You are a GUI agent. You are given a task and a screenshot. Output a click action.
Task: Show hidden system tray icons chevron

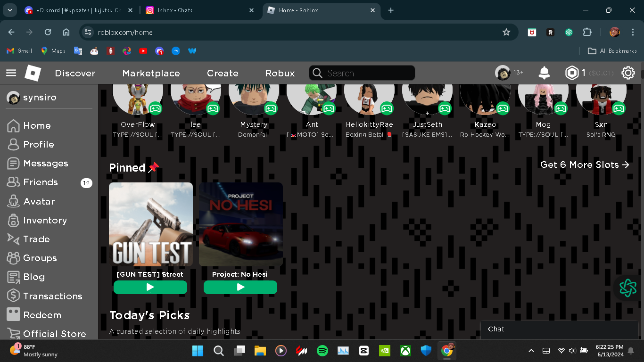[x=531, y=351]
